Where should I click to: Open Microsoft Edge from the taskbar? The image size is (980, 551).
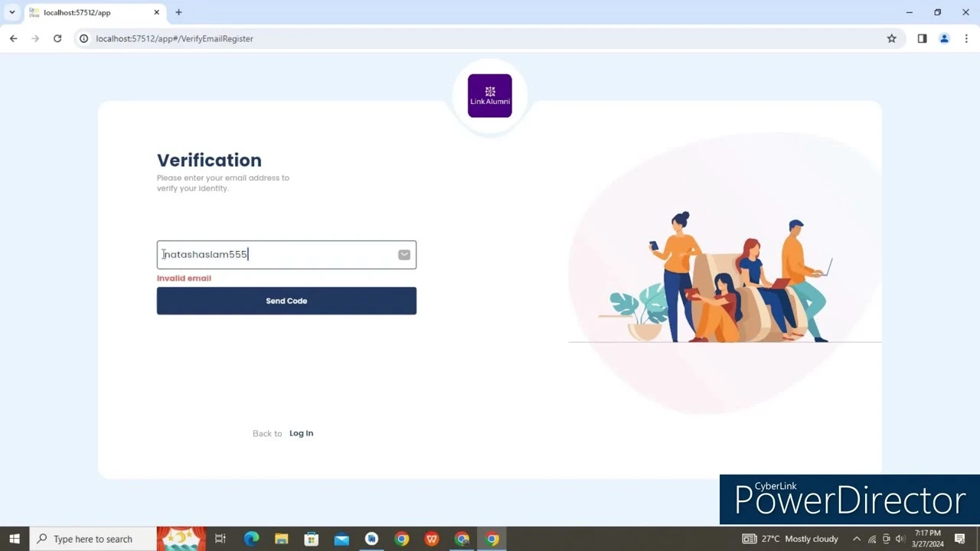[x=251, y=539]
